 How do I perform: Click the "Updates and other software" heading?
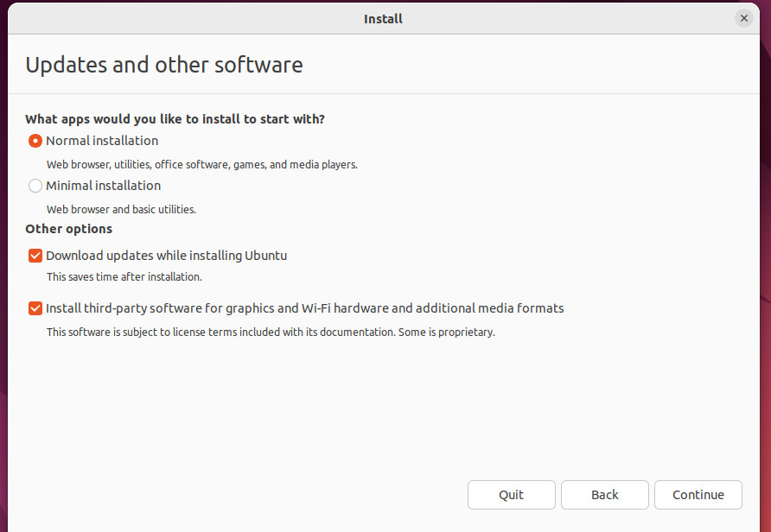[x=164, y=65]
